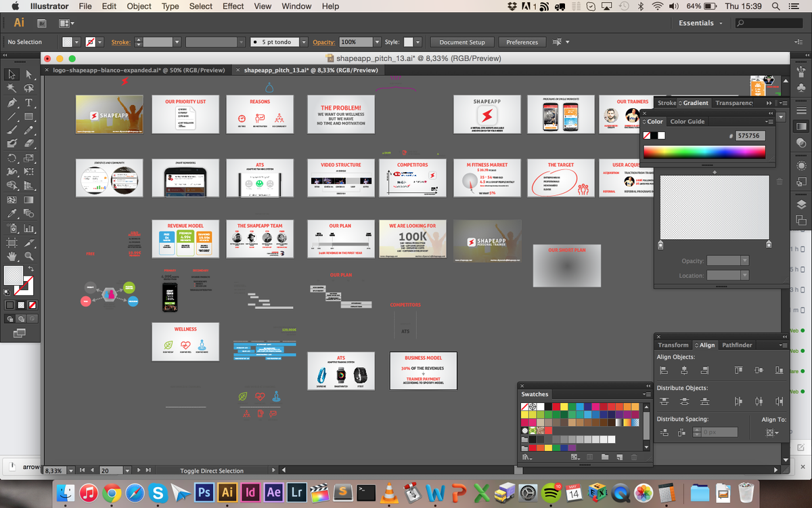Select the Selection tool (black arrow)

[12, 75]
